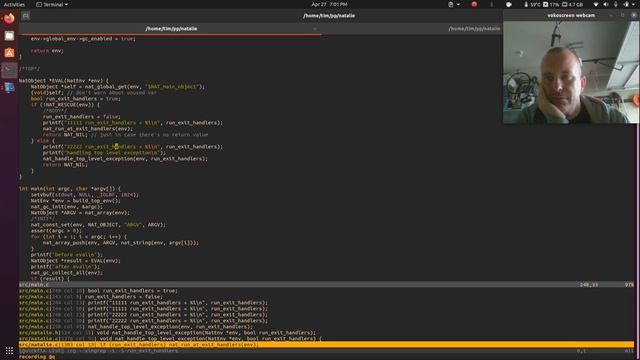Click the red recording indicator in top bar
The height and width of the screenshot is (360, 640).
(474, 4)
